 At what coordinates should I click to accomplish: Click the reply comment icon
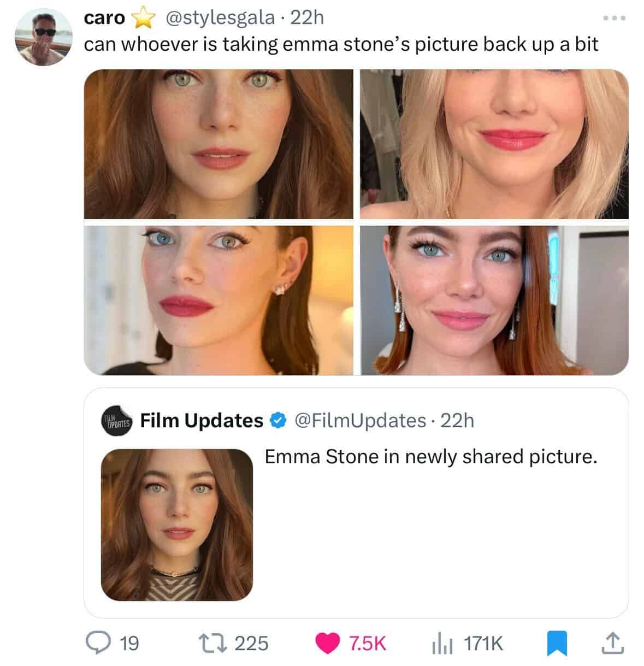[100, 643]
